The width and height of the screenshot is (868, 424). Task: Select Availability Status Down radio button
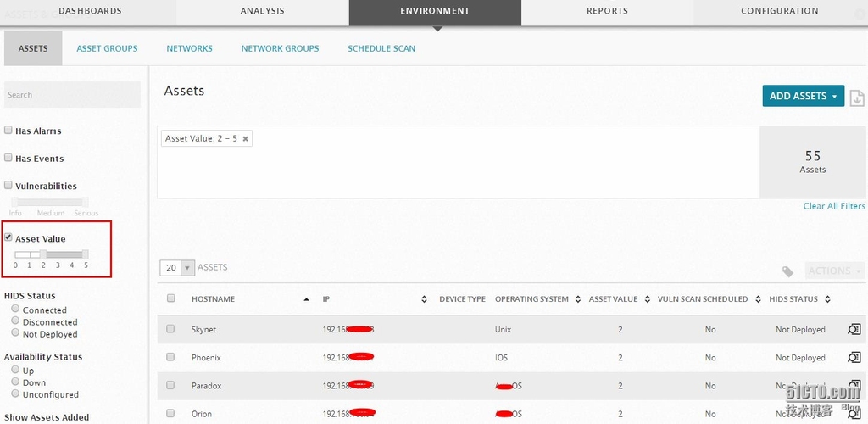[15, 382]
